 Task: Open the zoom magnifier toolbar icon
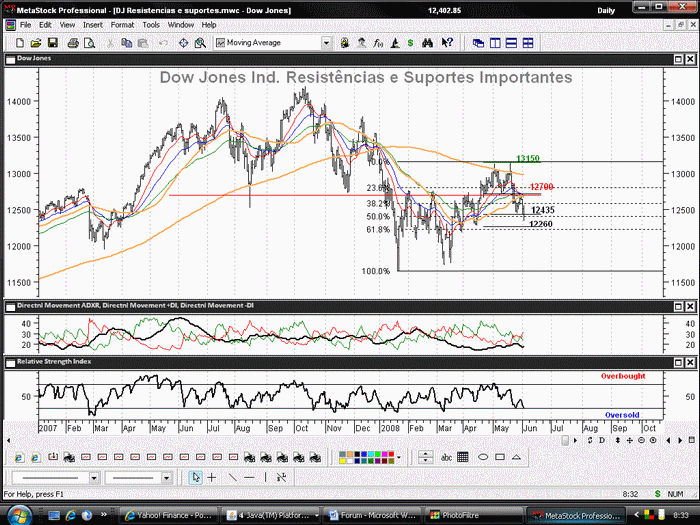point(200,43)
